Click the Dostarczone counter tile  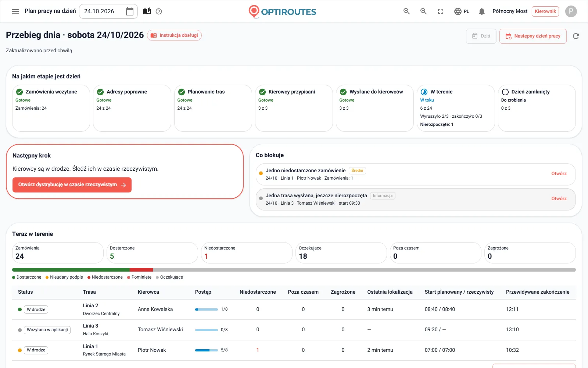click(152, 253)
